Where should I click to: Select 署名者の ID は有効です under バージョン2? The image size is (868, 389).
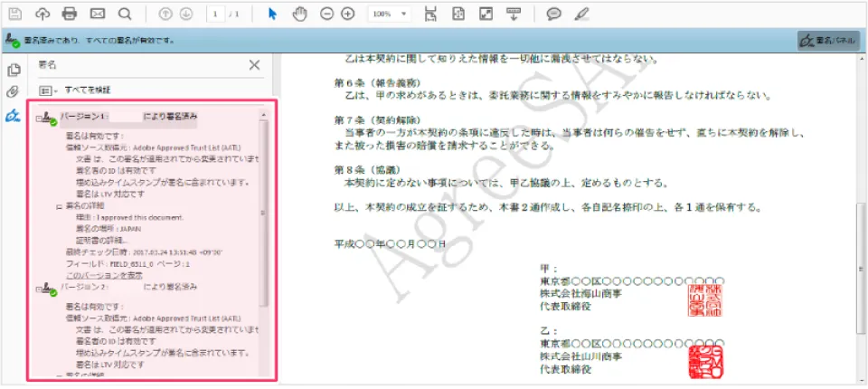[x=116, y=341]
